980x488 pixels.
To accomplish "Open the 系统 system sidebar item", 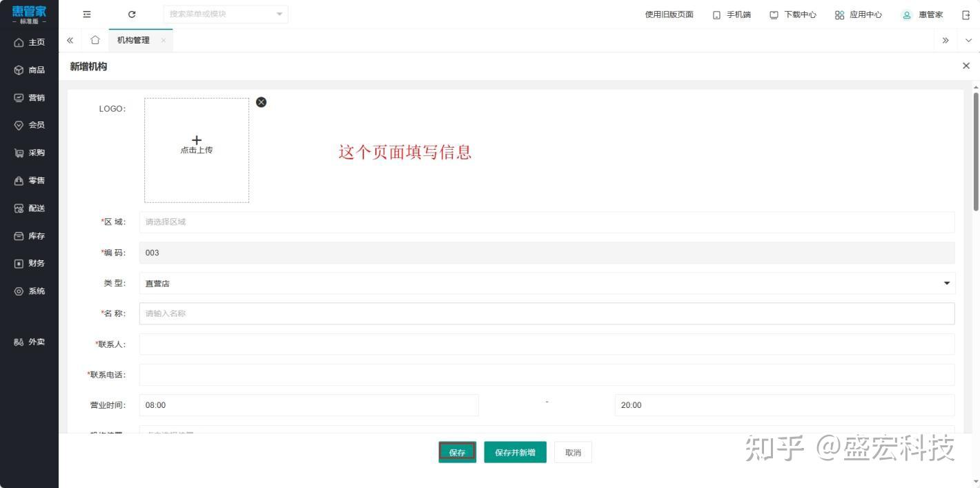I will 29,291.
